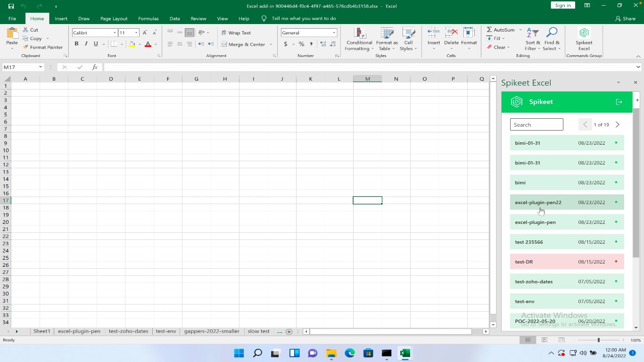The image size is (644, 362).
Task: Open the red test-DR entry
Action: [567, 262]
